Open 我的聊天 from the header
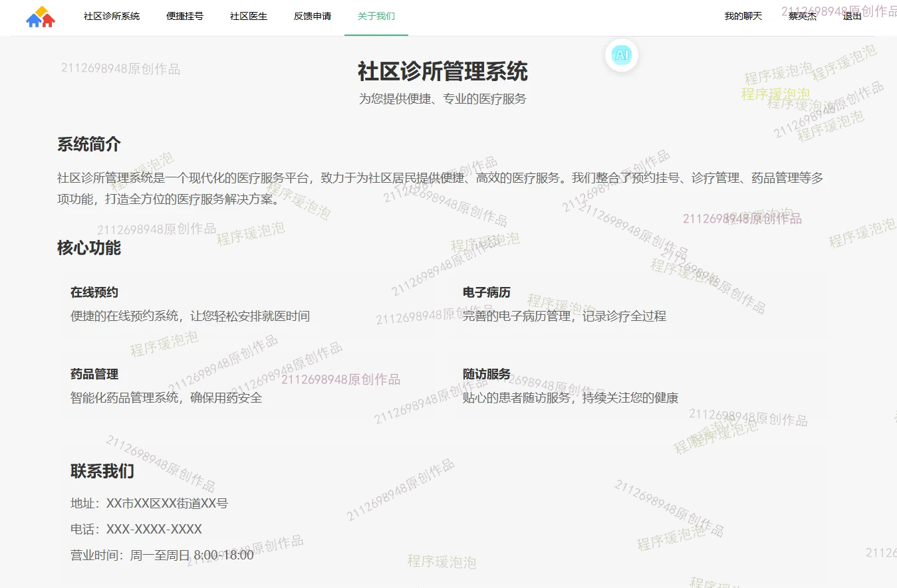This screenshot has width=897, height=588. point(743,16)
